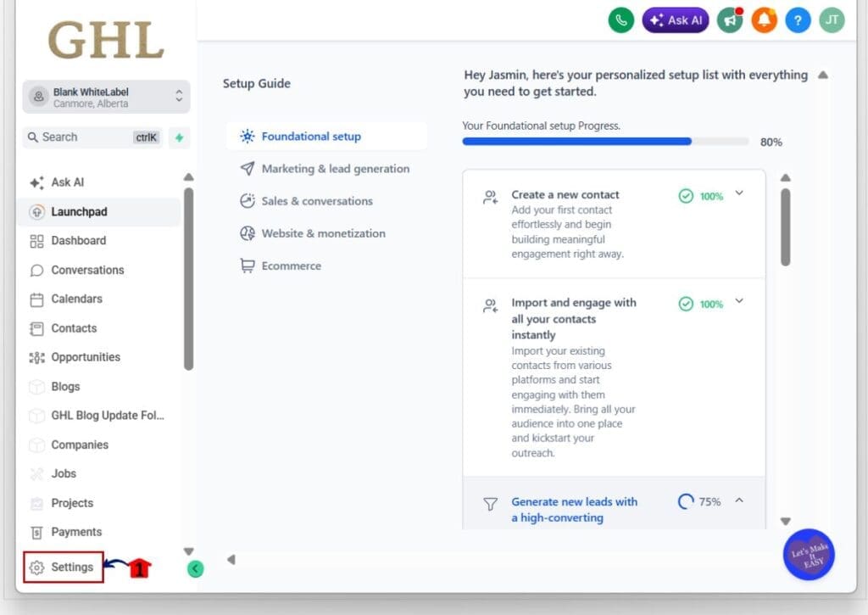
Task: Open Contacts in the sidebar
Action: coord(98,328)
